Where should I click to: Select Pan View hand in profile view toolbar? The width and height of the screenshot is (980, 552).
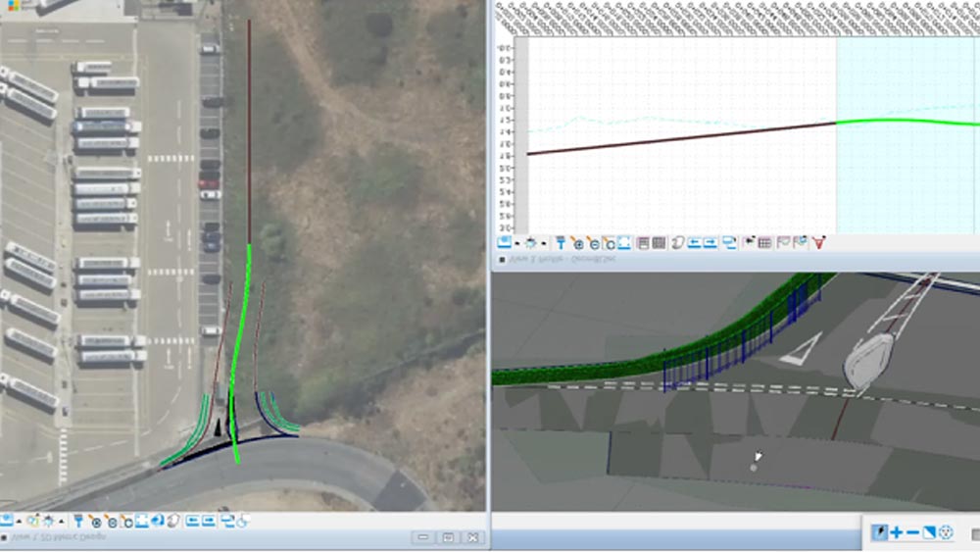tap(678, 243)
